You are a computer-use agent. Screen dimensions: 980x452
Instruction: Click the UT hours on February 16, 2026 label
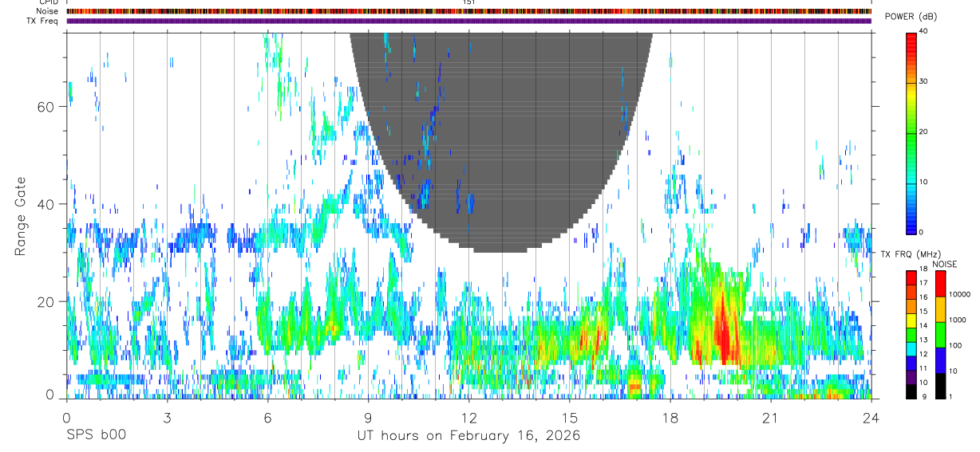coord(468,436)
